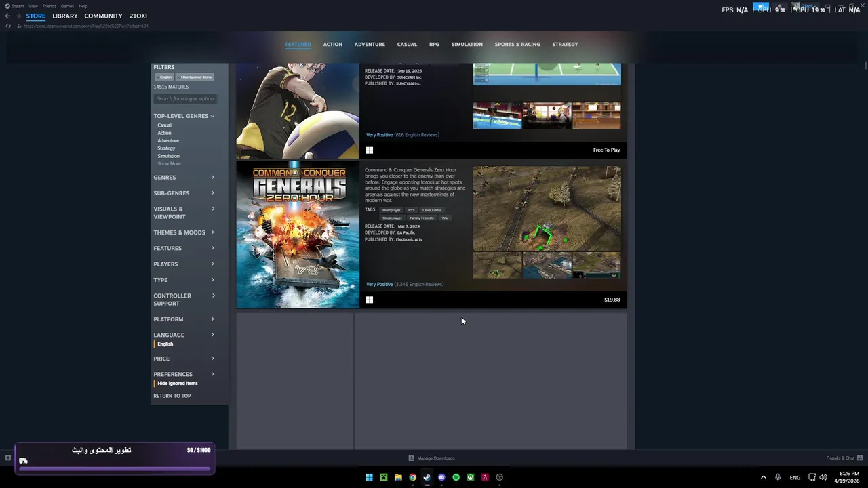This screenshot has width=868, height=488.
Task: Focus the tag search field
Action: [185, 98]
